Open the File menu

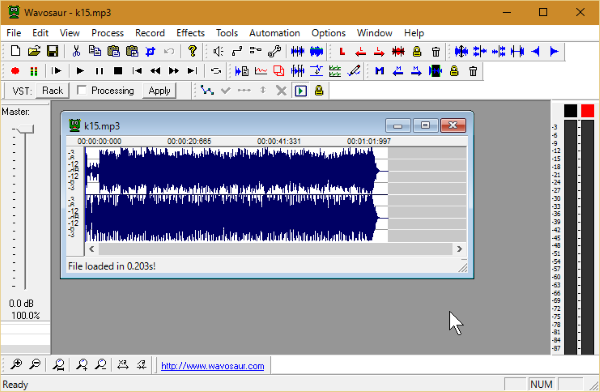[x=14, y=33]
